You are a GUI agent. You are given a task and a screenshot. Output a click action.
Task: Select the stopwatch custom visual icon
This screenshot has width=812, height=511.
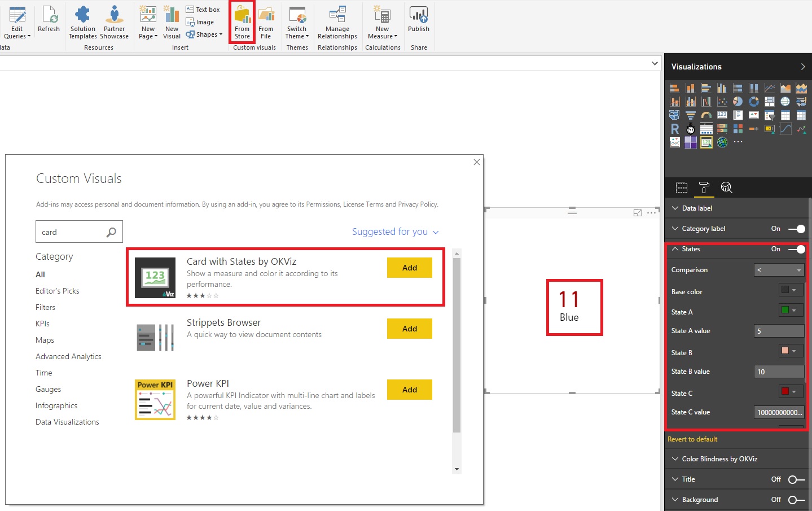[690, 129]
